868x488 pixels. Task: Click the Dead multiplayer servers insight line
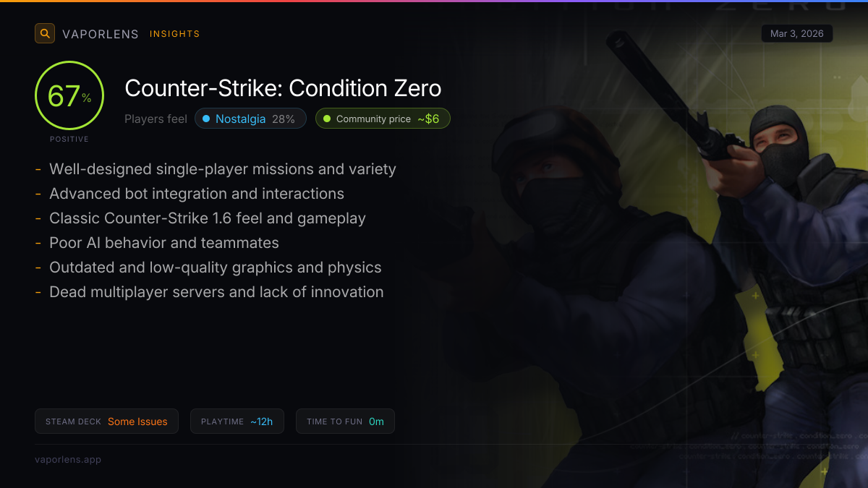pos(209,292)
